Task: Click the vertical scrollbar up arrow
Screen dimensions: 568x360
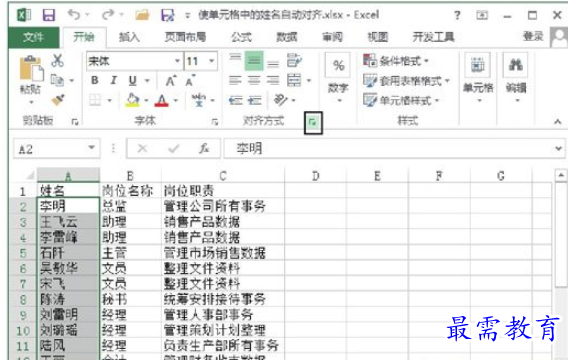Action: (561, 176)
